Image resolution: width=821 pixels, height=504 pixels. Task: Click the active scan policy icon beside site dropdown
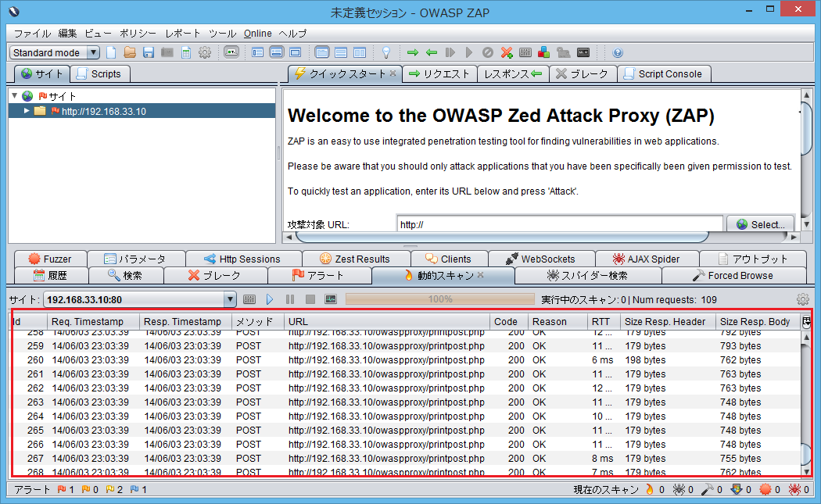pyautogui.click(x=249, y=299)
